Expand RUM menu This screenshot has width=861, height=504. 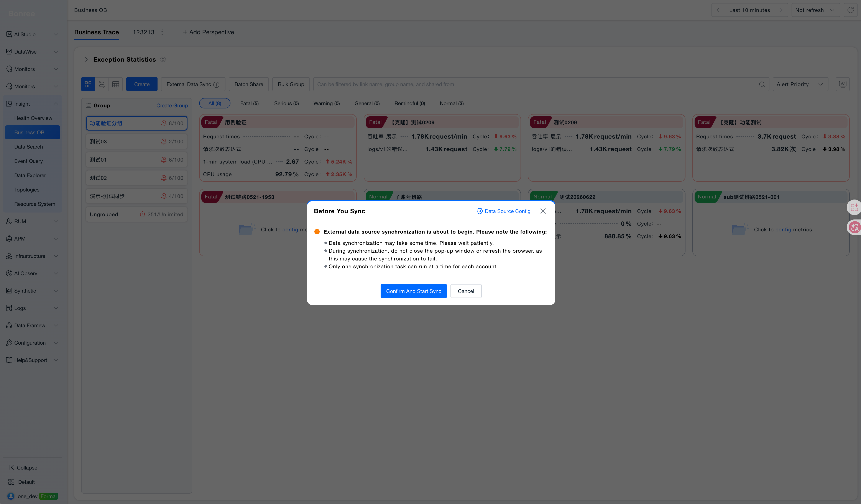coord(32,221)
